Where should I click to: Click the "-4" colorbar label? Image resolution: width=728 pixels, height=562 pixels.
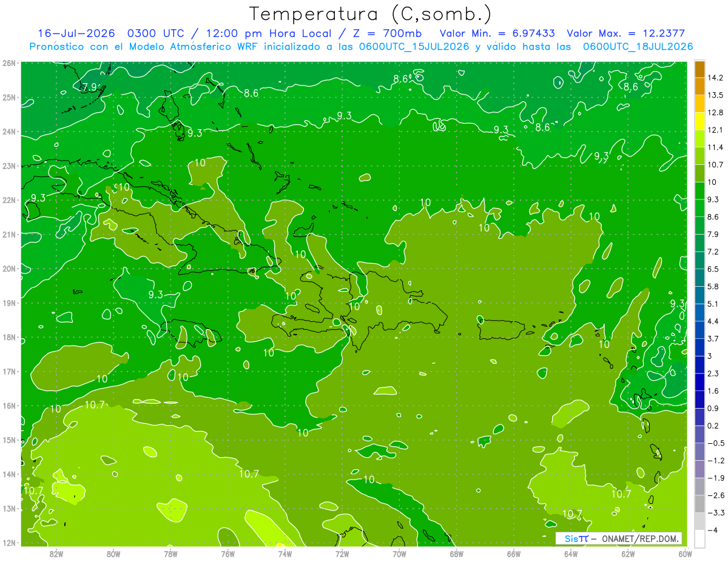712,530
